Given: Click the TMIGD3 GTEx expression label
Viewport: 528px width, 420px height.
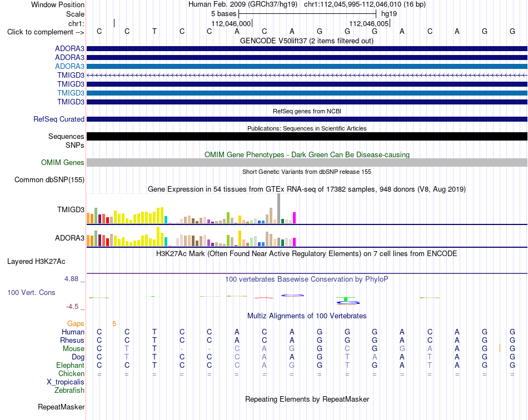Looking at the screenshot, I should click(71, 209).
